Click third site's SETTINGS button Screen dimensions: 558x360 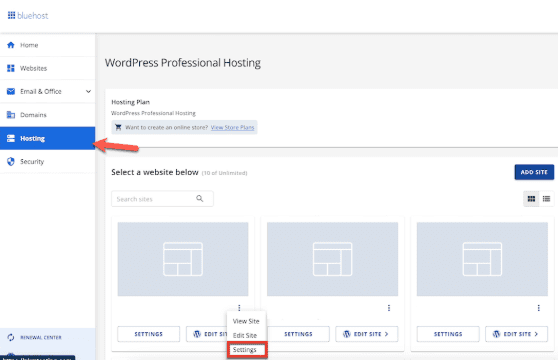coord(448,334)
